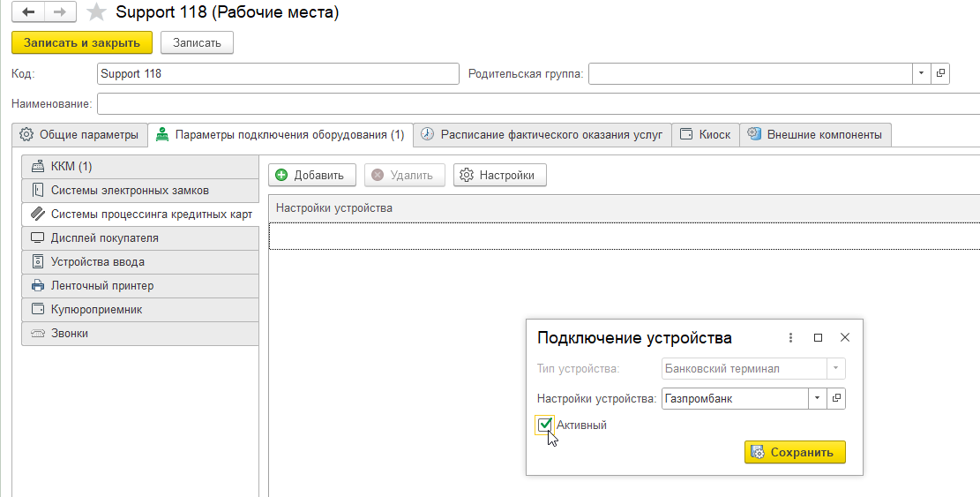980x497 pixels.
Task: Click the green plus icon on Добавить
Action: pyautogui.click(x=282, y=175)
